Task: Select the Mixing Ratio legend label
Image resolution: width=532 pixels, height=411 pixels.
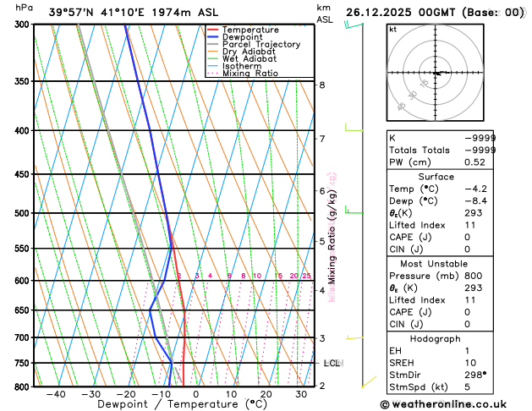Action: tap(250, 74)
